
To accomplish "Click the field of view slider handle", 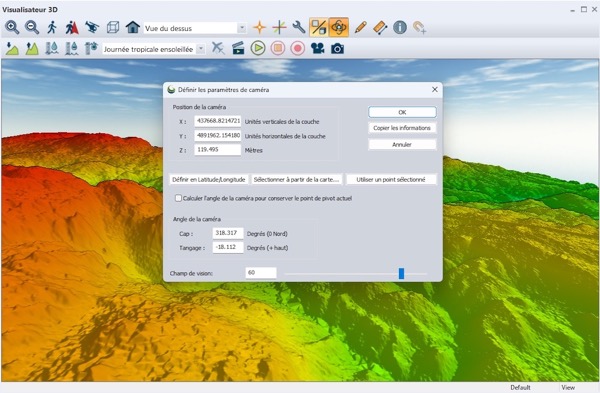I will point(401,273).
